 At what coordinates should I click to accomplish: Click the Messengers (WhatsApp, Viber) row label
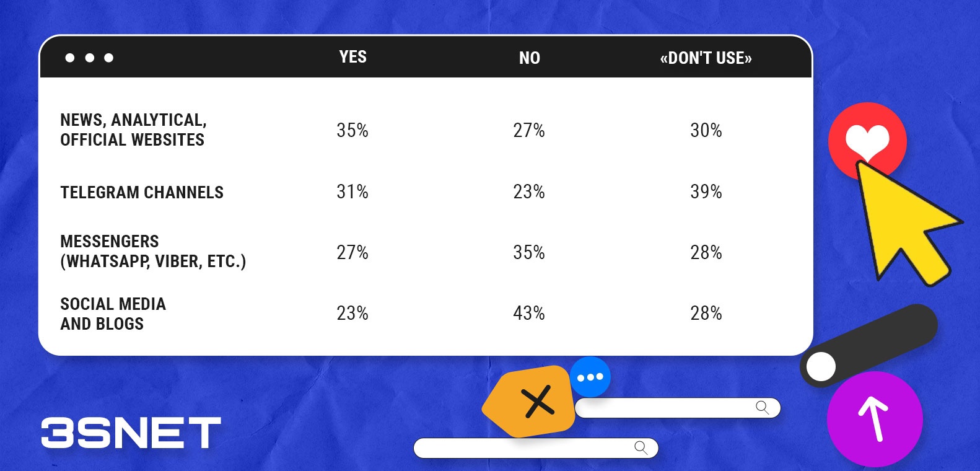click(x=152, y=251)
